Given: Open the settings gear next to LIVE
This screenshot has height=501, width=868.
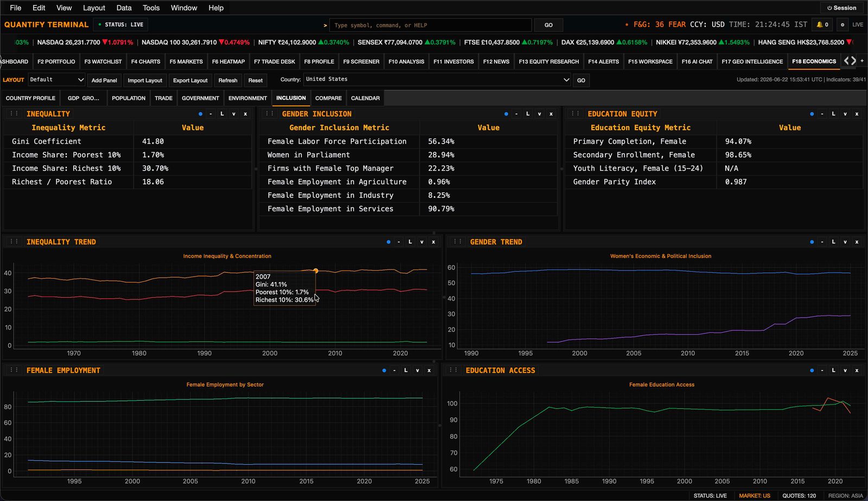Looking at the screenshot, I should [x=842, y=24].
